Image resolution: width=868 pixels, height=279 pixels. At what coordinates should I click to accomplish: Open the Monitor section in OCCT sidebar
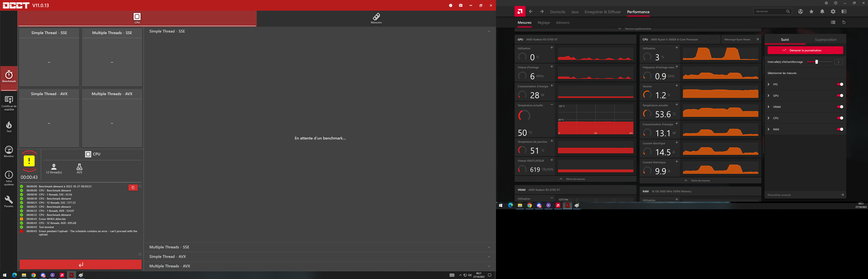click(9, 151)
